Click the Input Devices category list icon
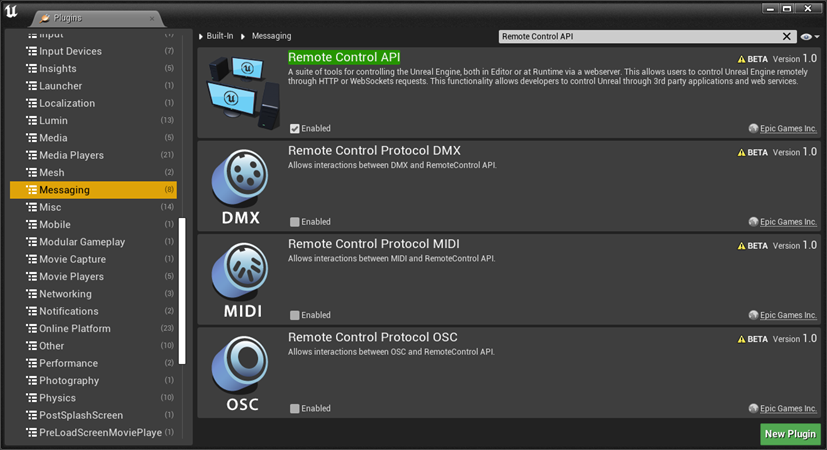 pyautogui.click(x=32, y=51)
